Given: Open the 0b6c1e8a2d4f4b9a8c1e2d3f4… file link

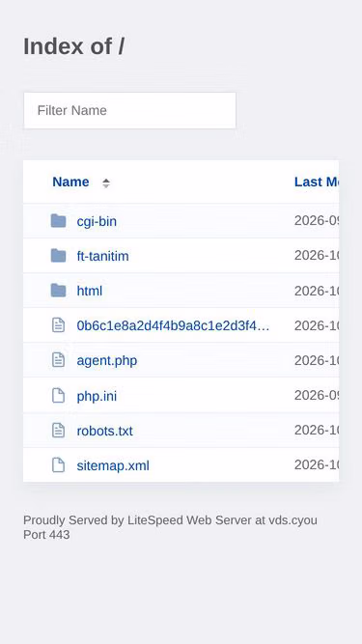Looking at the screenshot, I should pos(173,325).
